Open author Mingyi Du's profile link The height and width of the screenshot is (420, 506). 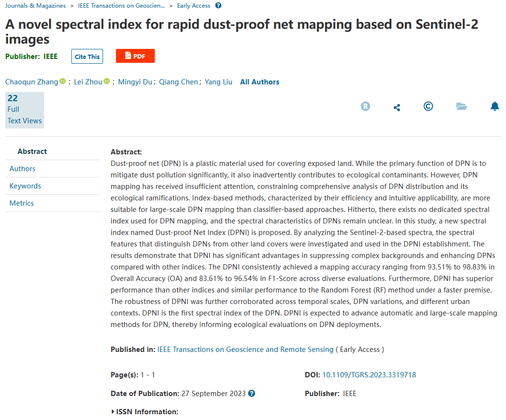click(135, 82)
